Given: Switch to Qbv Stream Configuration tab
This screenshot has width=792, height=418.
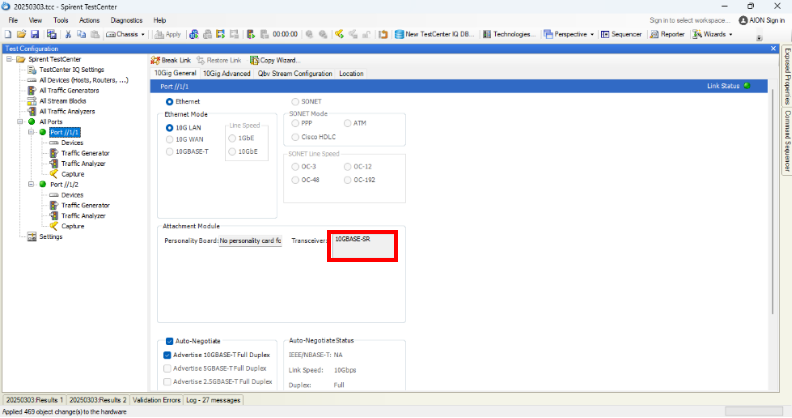Looking at the screenshot, I should point(295,73).
